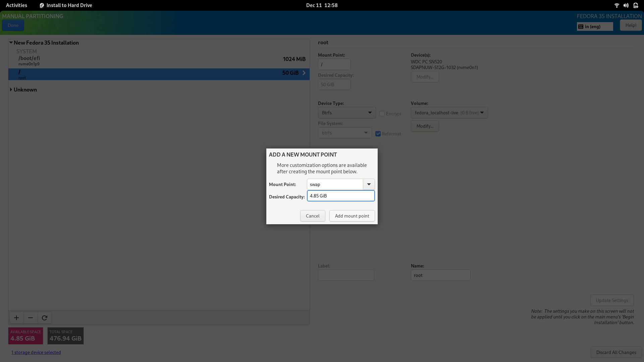Expand the Unknown partition group
The height and width of the screenshot is (362, 644).
tap(11, 89)
